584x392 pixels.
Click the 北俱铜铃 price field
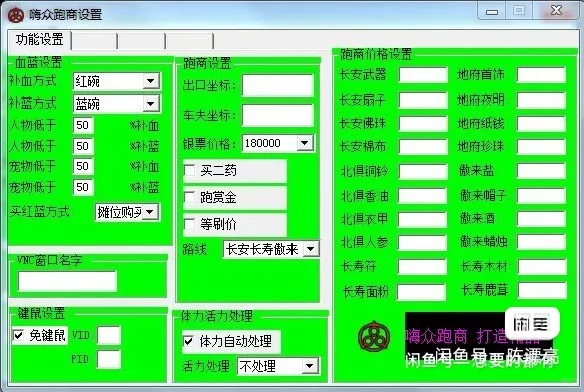click(423, 172)
